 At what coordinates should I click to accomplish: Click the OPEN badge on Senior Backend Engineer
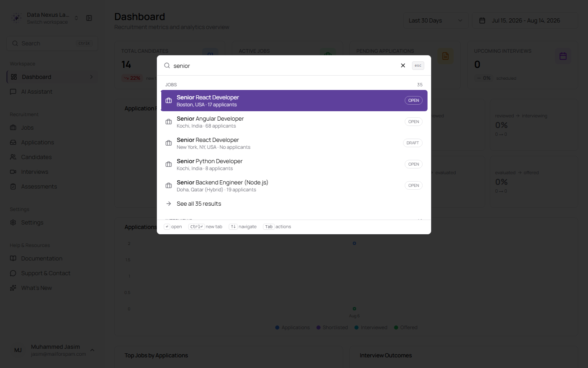click(414, 186)
